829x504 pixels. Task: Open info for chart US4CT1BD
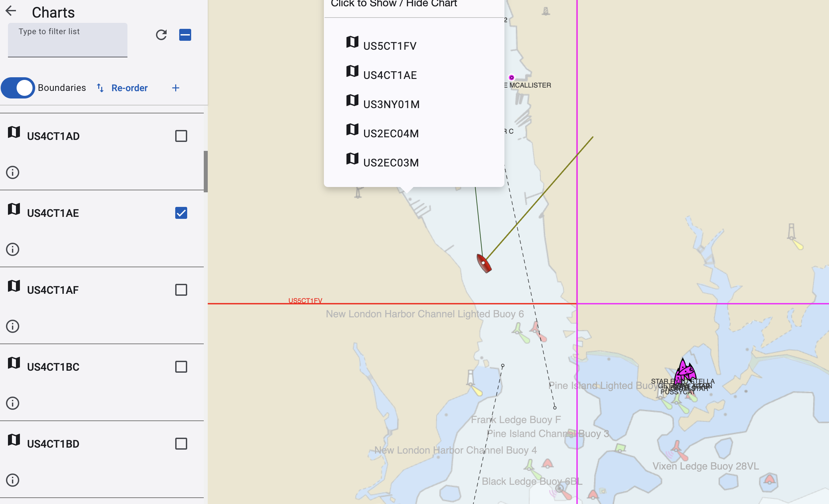coord(13,480)
